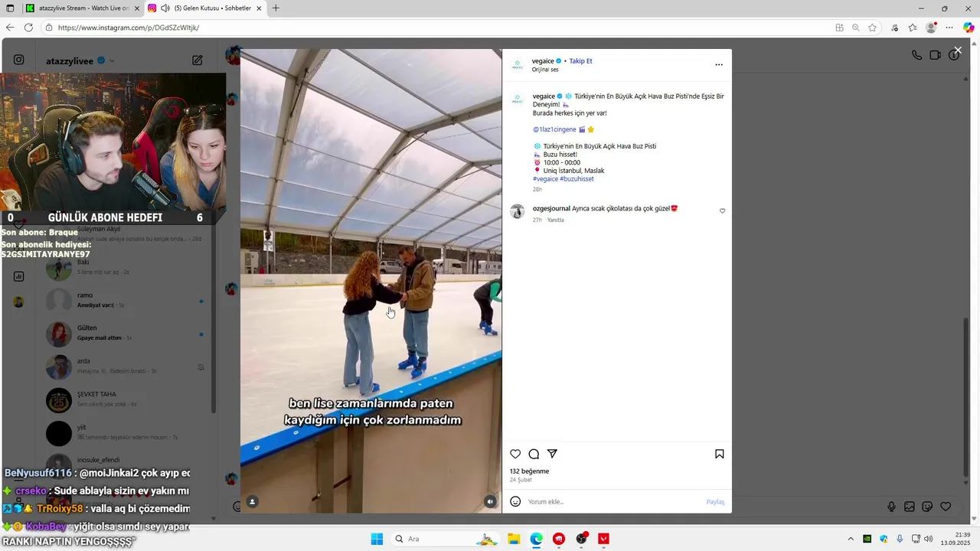Show tagged people on the video
This screenshot has width=980, height=551.
pyautogui.click(x=253, y=502)
